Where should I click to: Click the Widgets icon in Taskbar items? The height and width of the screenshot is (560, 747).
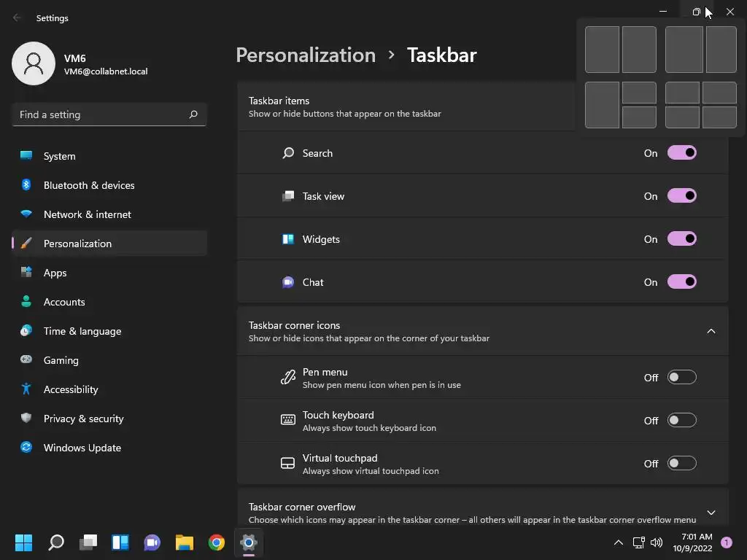point(288,238)
